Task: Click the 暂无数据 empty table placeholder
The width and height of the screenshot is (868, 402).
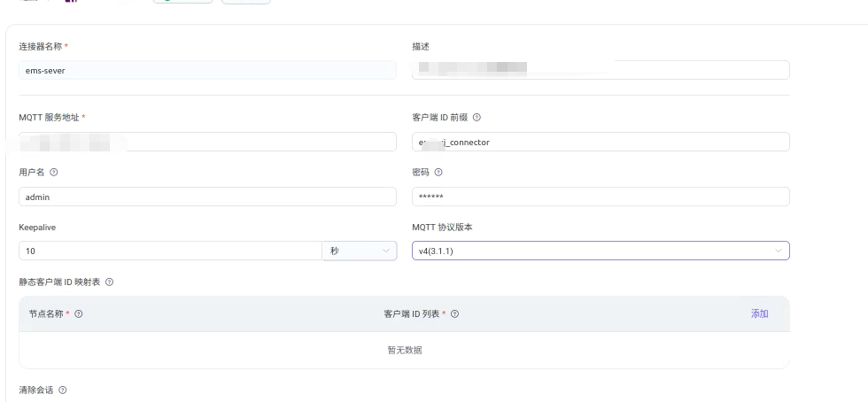Action: pos(404,350)
